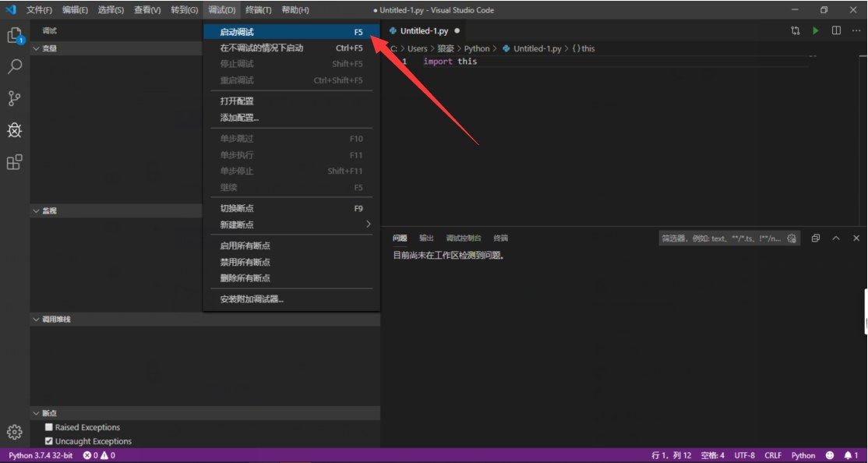Open the 选择(S) menu

click(x=111, y=10)
